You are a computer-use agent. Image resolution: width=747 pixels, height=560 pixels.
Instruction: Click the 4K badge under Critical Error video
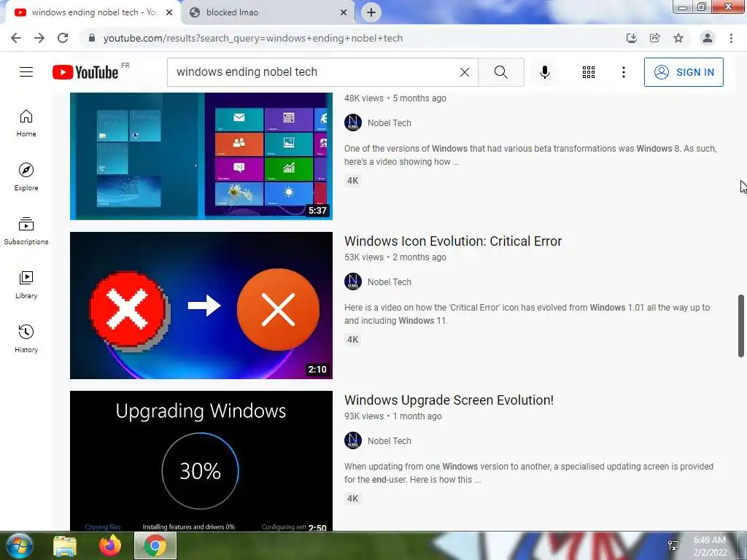pos(352,340)
